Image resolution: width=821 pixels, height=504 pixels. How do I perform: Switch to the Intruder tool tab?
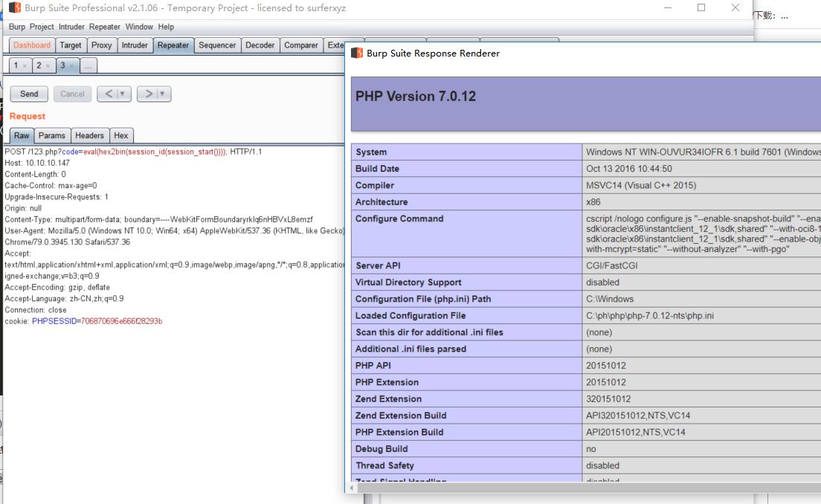[135, 45]
